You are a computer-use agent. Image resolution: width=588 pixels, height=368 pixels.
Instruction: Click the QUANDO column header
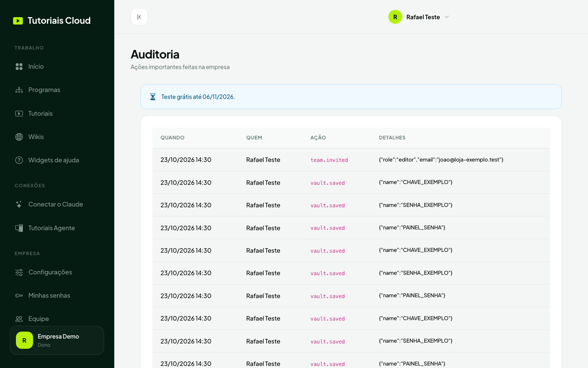pyautogui.click(x=172, y=138)
